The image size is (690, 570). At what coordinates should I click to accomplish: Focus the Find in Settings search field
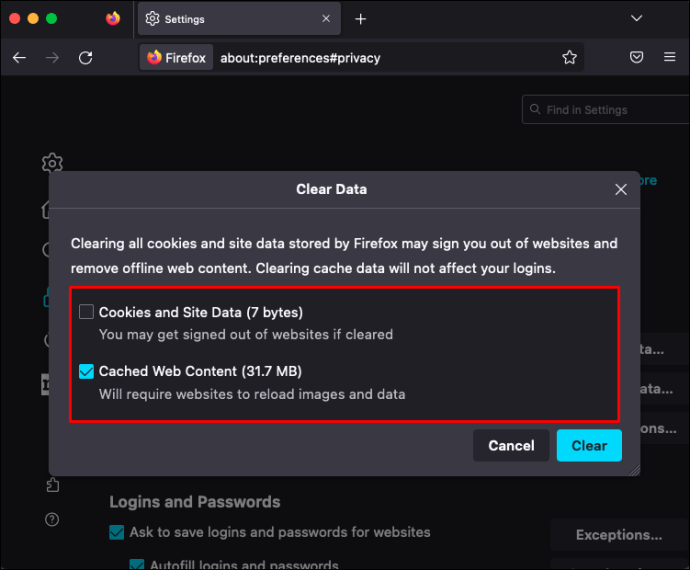(x=606, y=110)
